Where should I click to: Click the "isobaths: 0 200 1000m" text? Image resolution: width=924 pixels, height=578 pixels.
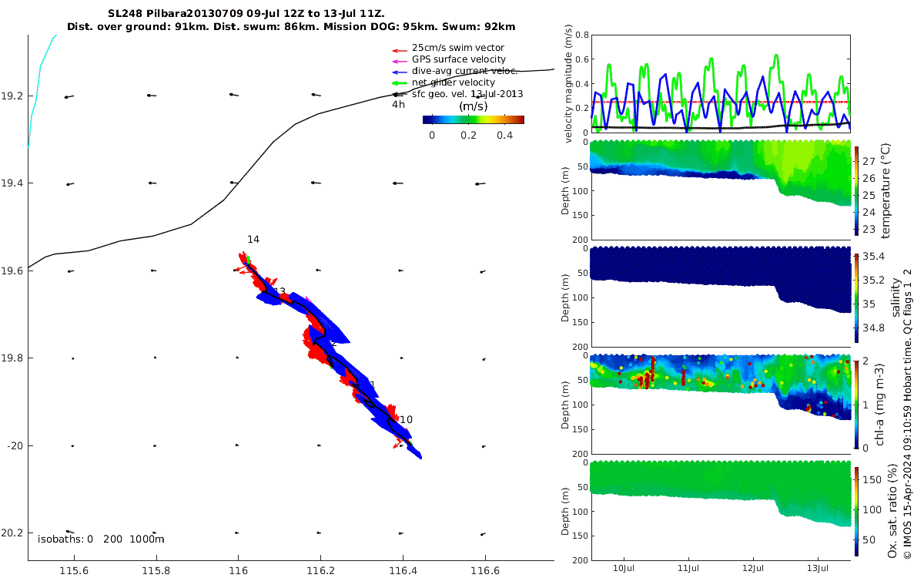(x=101, y=539)
